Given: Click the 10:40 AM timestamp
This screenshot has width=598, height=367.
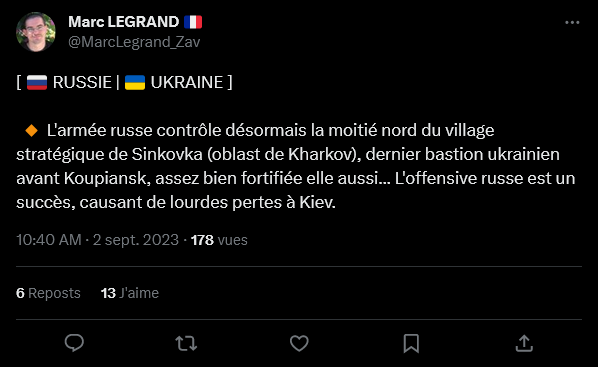Looking at the screenshot, I should pyautogui.click(x=49, y=240).
